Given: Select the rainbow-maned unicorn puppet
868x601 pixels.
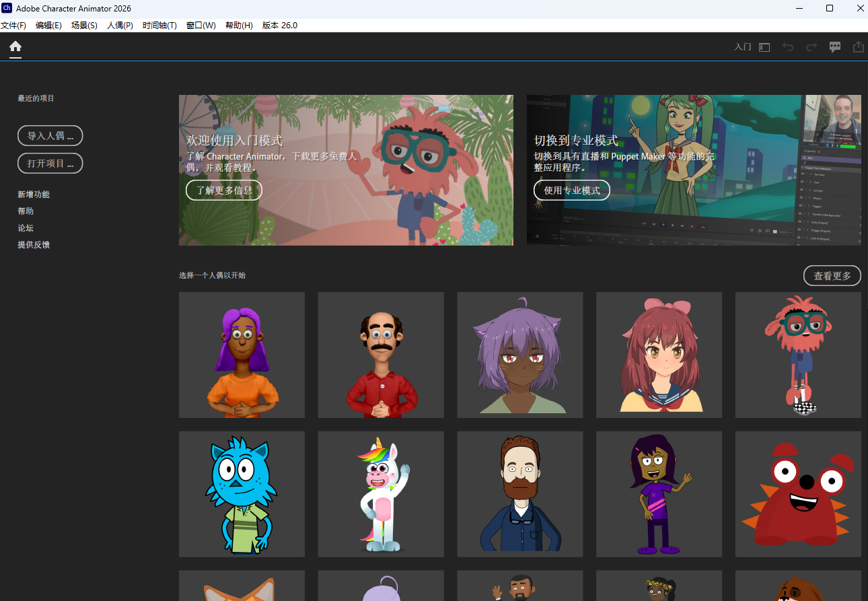Looking at the screenshot, I should point(381,494).
